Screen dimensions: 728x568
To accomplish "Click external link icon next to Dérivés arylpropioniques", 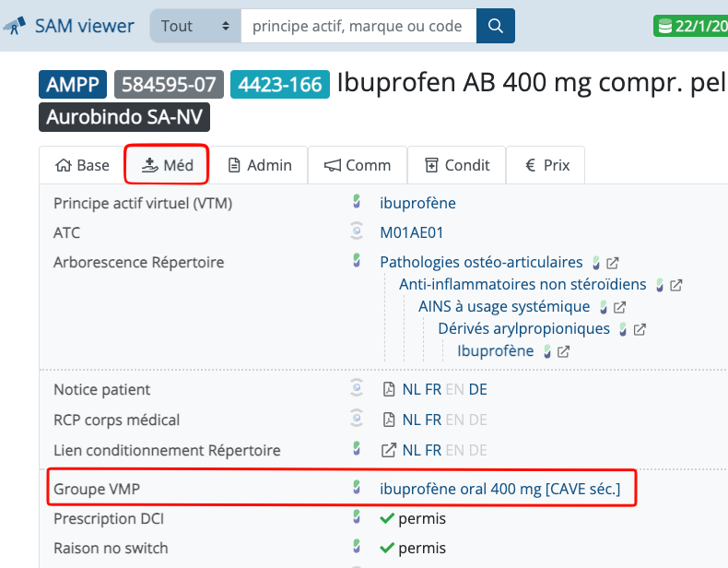I will pyautogui.click(x=640, y=329).
